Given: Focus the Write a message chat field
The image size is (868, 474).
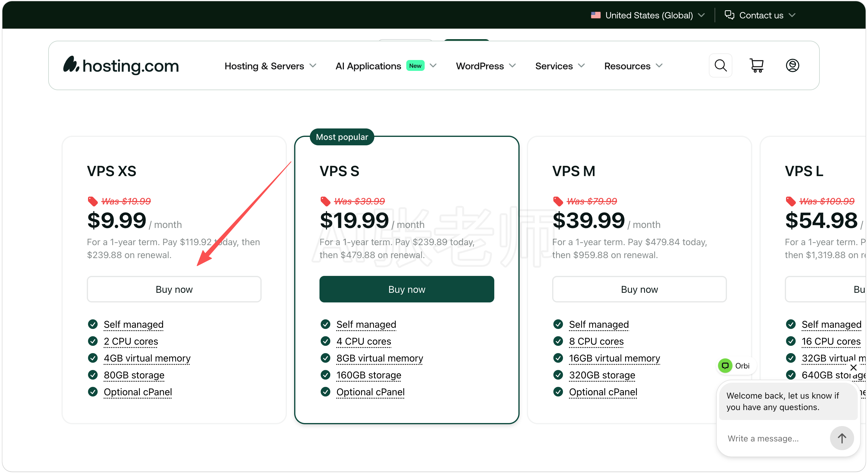Looking at the screenshot, I should (775, 438).
